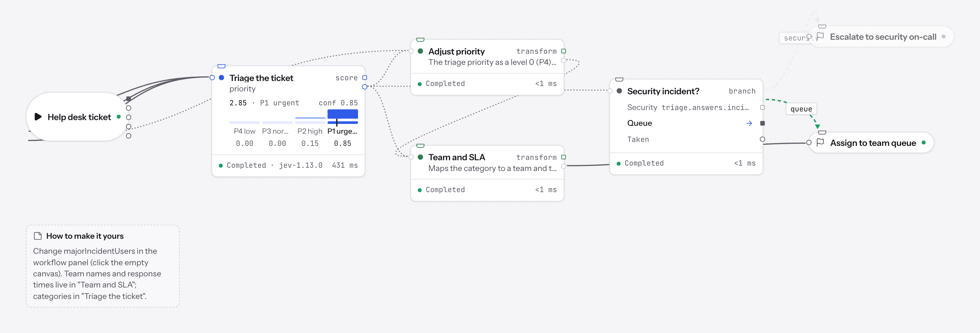Select the Taken branch row

tap(686, 139)
